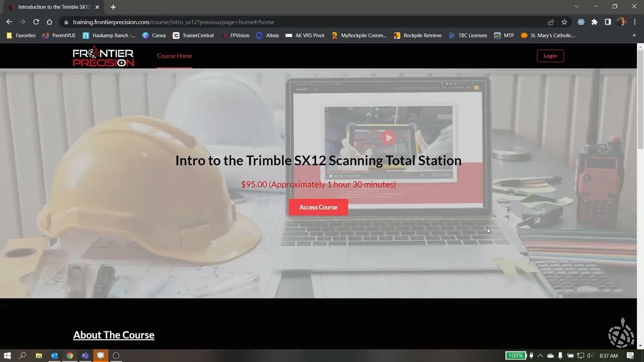This screenshot has width=644, height=362.
Task: Close the Introduction to the Trimble SX12 tab
Action: [x=97, y=7]
